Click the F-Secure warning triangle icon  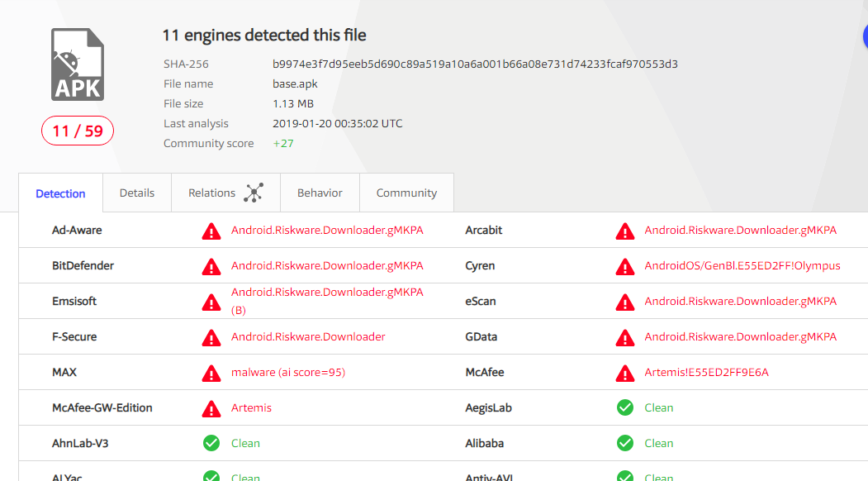pyautogui.click(x=211, y=337)
